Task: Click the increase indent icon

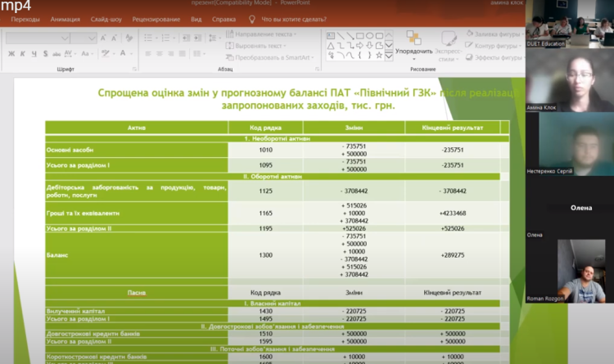Action: click(x=196, y=38)
